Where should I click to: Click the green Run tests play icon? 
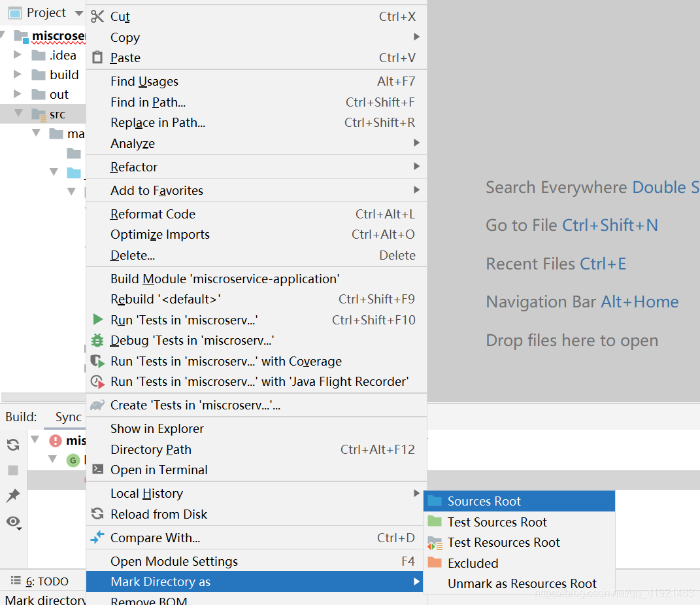98,319
